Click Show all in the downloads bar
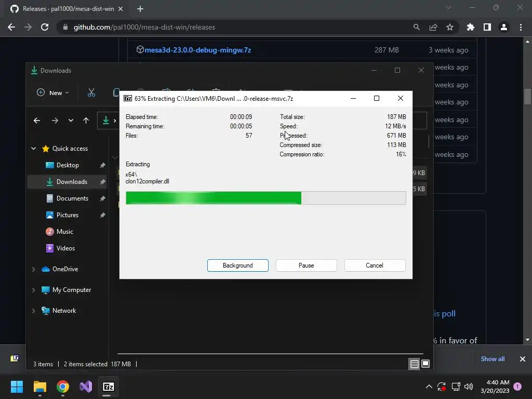 tap(493, 359)
